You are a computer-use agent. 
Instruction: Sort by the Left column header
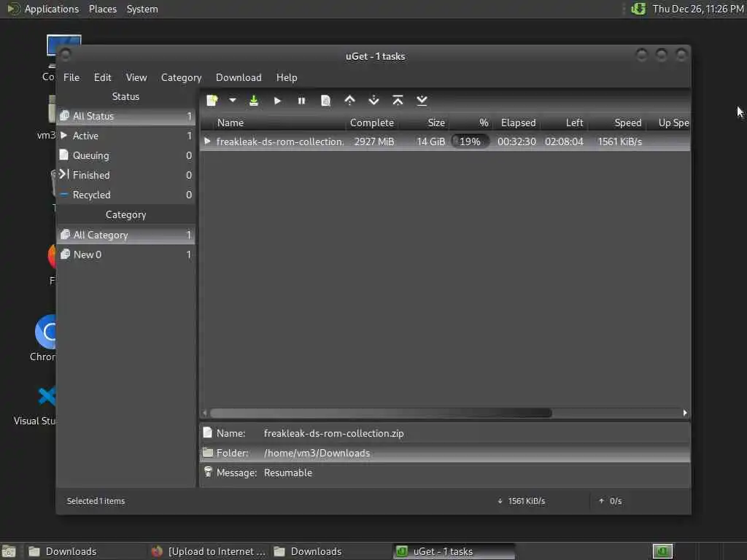coord(564,122)
